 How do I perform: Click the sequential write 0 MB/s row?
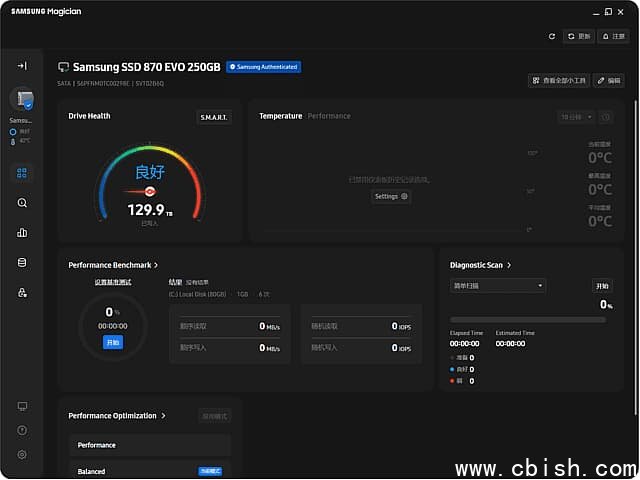point(230,348)
